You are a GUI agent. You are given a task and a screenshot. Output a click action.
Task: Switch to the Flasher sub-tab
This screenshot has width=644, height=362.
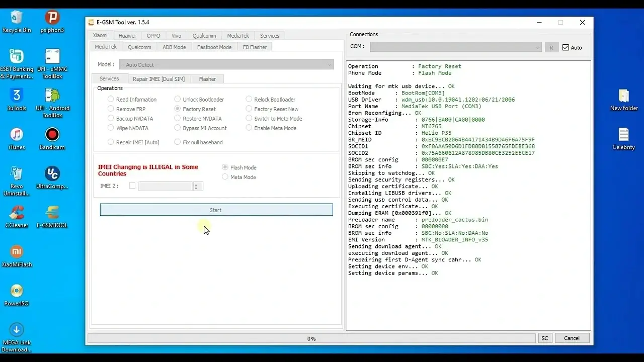tap(207, 79)
